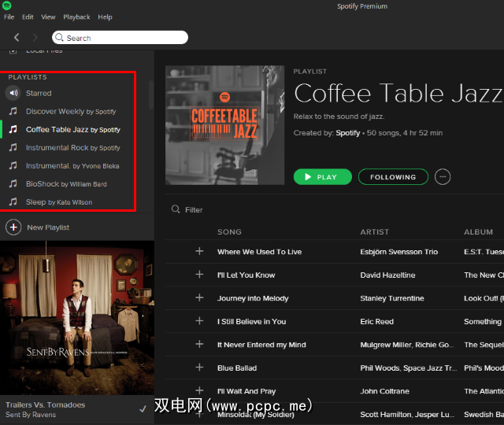Open the Trailers Vs. Tornadoes track title
The image size is (504, 425).
[46, 405]
